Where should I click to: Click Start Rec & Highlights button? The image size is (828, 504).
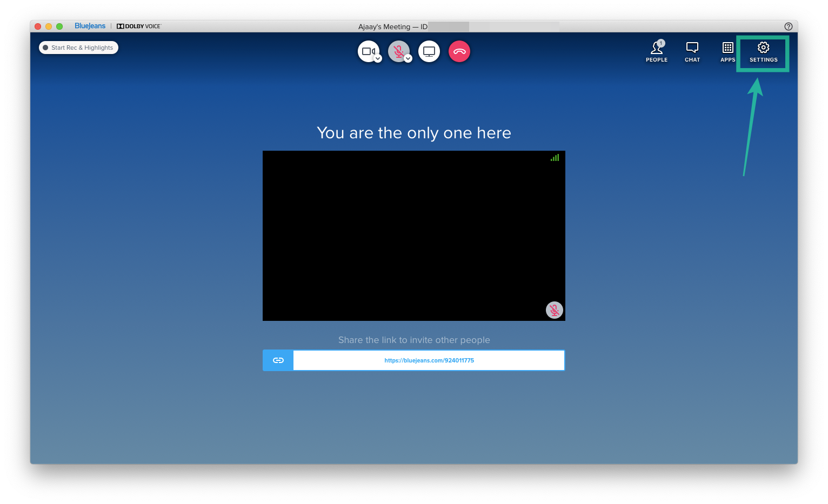coord(78,48)
